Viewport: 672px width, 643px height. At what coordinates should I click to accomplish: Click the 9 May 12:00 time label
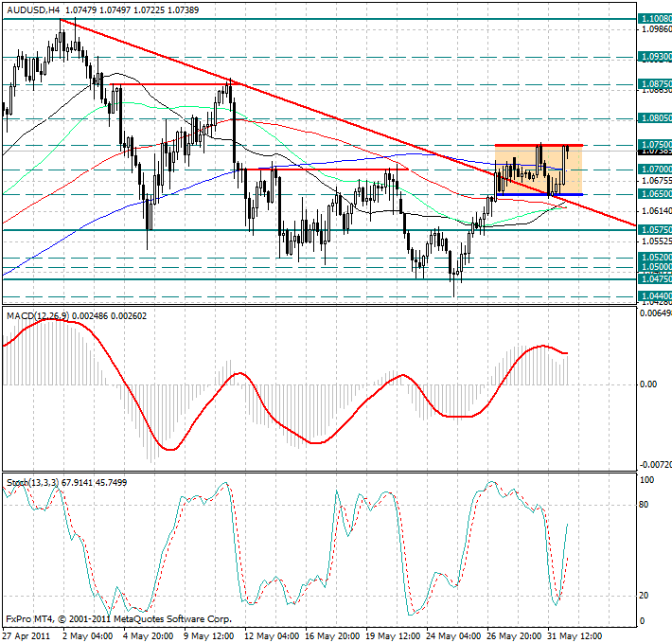tap(209, 636)
